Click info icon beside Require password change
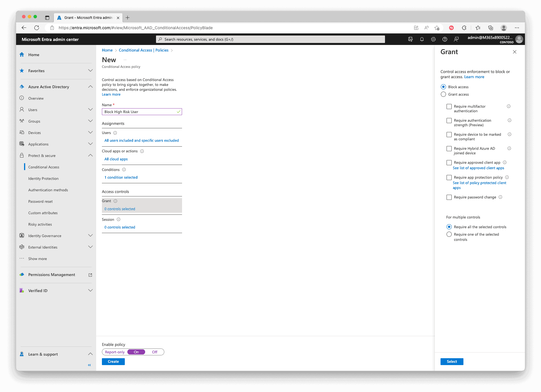Viewport: 541px width, 392px height. coord(500,197)
